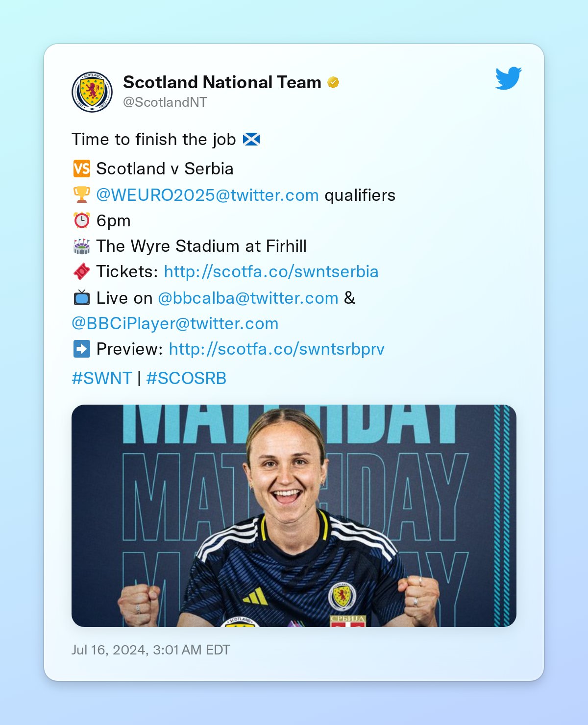This screenshot has height=725, width=588.
Task: Click the Twitter bird logo
Action: coord(508,78)
